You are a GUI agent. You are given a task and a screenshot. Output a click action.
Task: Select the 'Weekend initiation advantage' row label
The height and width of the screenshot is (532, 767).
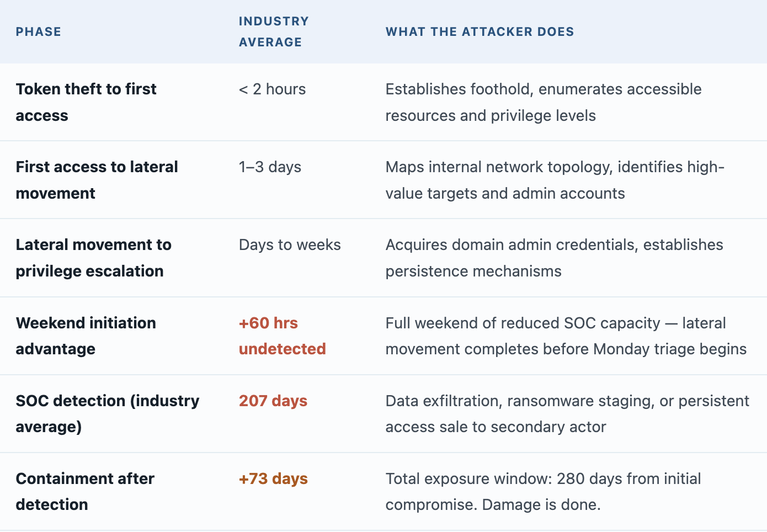coord(86,336)
